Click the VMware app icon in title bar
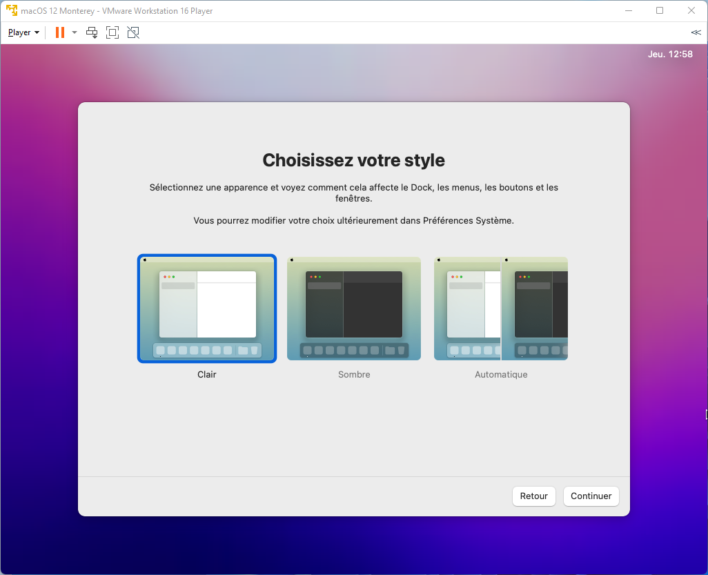 (11, 10)
